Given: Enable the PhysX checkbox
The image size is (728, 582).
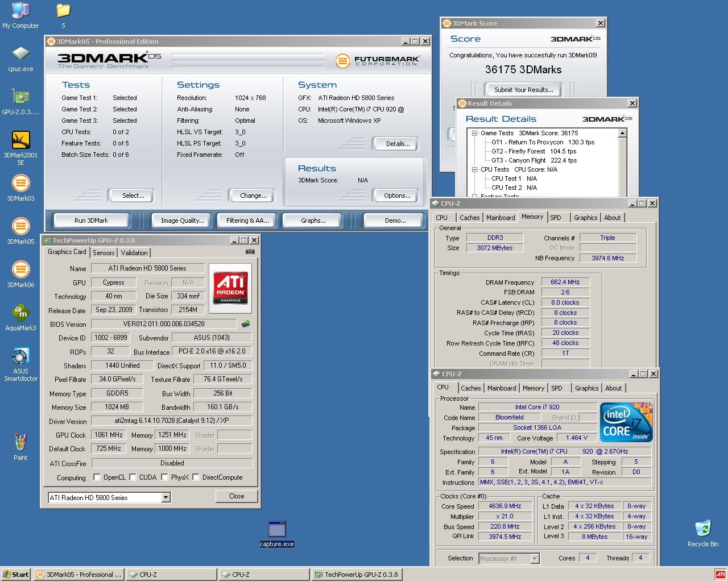Looking at the screenshot, I should (164, 477).
